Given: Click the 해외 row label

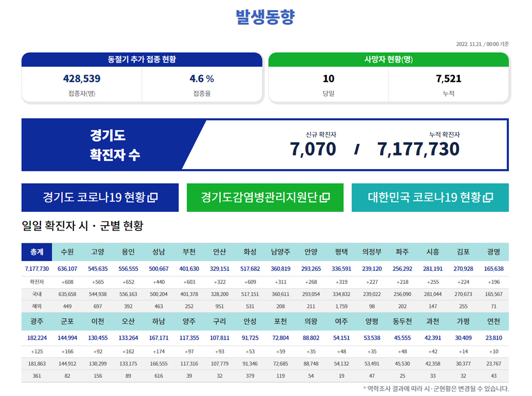Looking at the screenshot, I should (37, 307).
